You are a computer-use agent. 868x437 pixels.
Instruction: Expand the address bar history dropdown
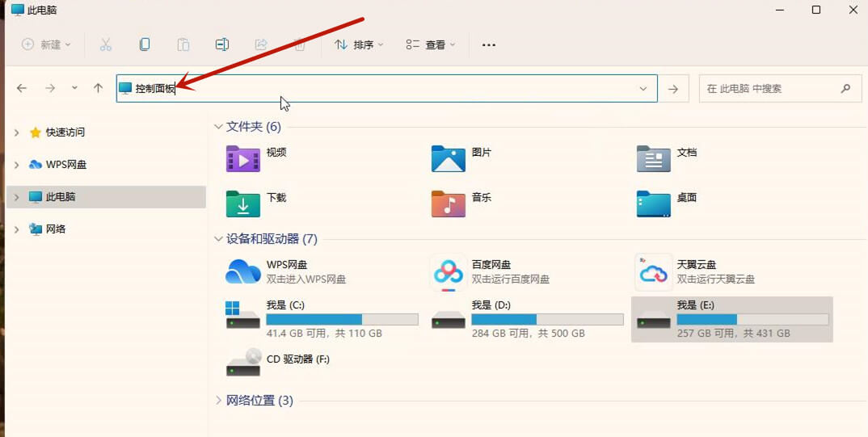tap(643, 89)
